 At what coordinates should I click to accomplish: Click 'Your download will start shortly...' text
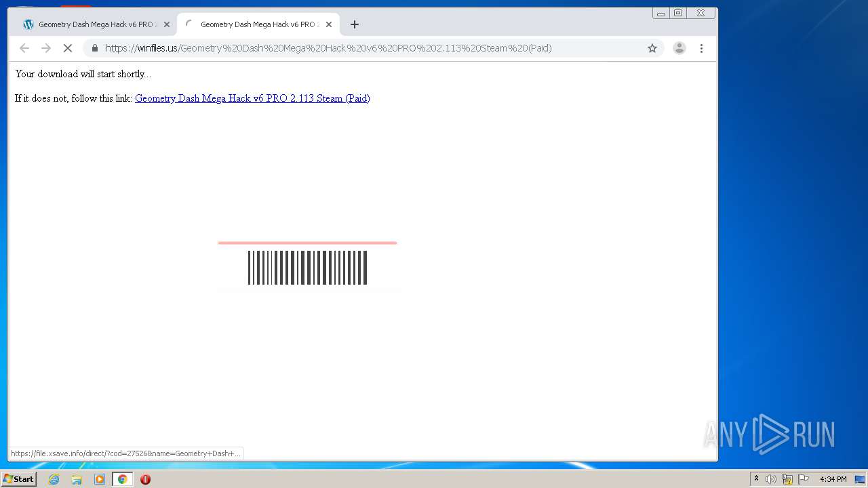click(x=83, y=74)
